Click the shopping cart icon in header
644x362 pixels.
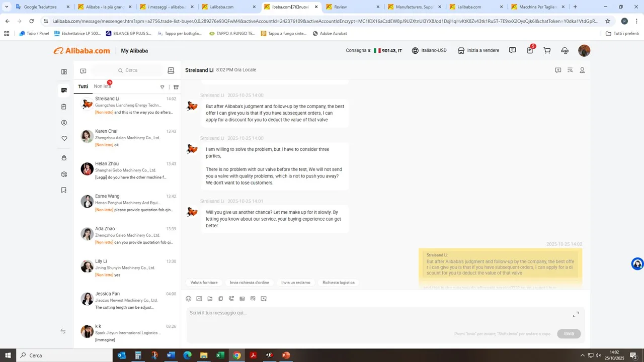tap(547, 51)
